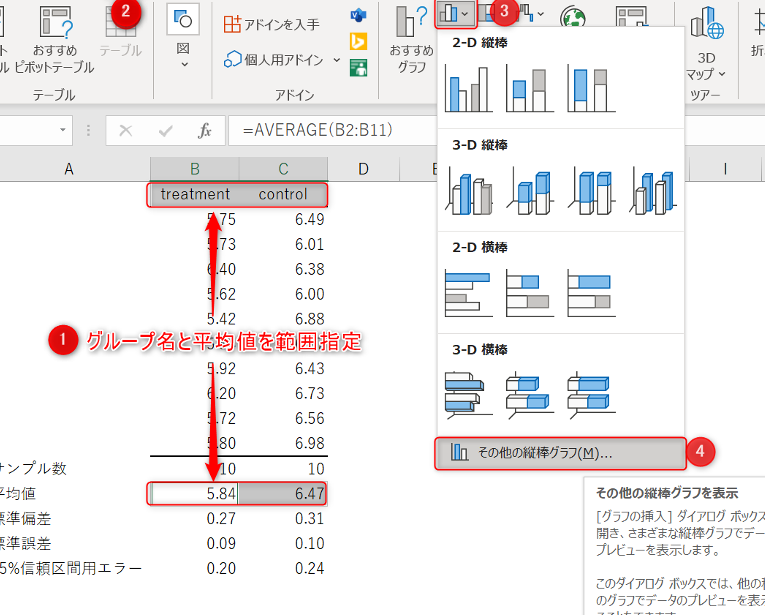Pick the 3-D 100% stacked bar chart
This screenshot has width=765, height=615.
[590, 393]
